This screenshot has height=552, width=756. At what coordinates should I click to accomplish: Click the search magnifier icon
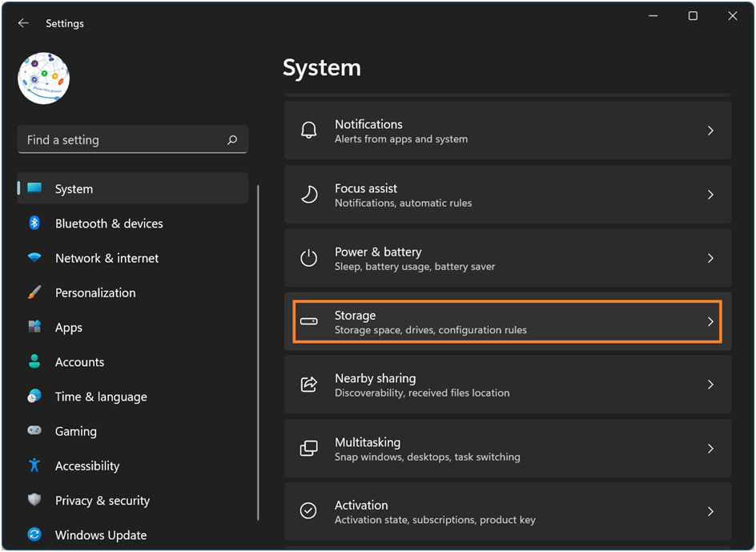232,140
